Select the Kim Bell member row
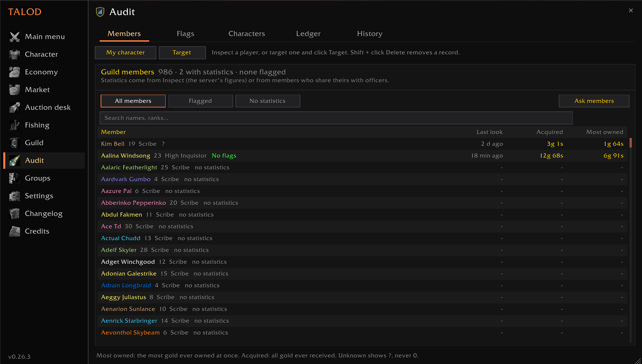This screenshot has height=364, width=642. 362,144
